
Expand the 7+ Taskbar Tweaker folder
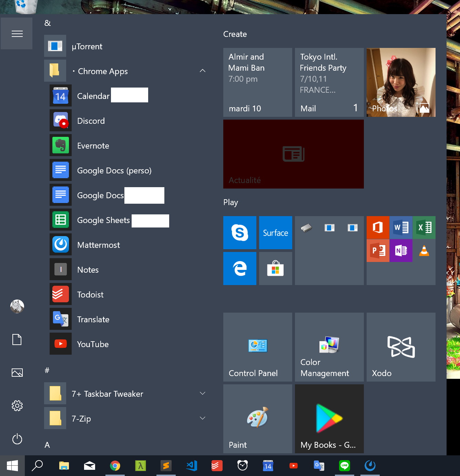pyautogui.click(x=203, y=394)
